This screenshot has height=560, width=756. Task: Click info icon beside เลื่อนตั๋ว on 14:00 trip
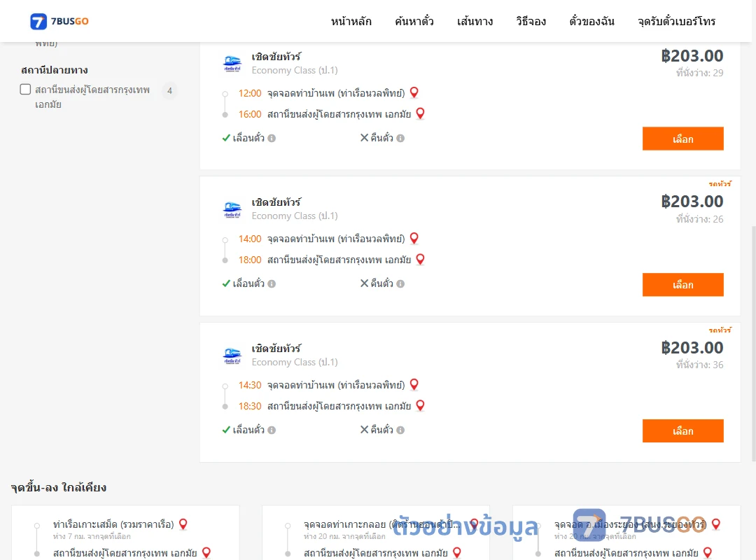(272, 284)
